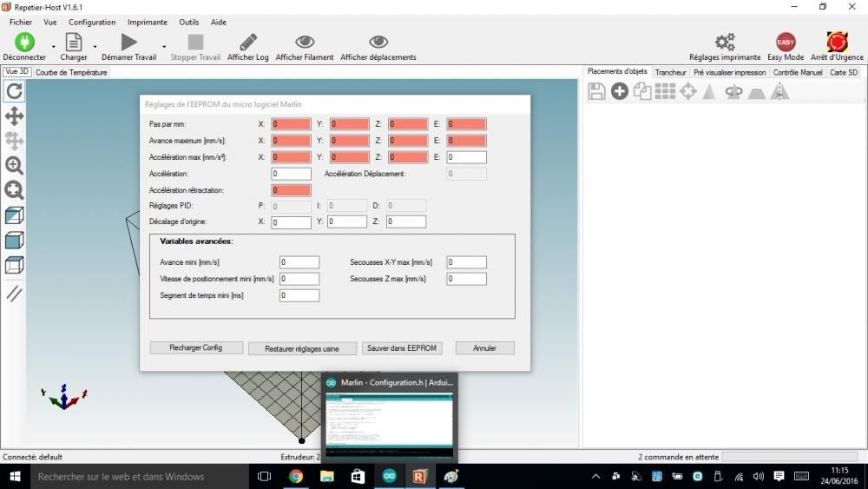Open the Vue menu

click(49, 23)
